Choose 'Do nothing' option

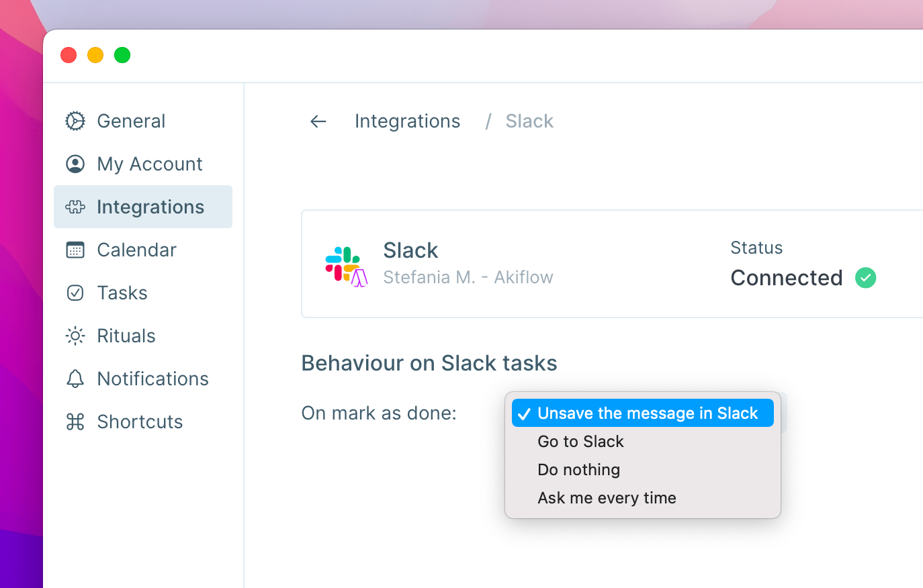(x=643, y=469)
